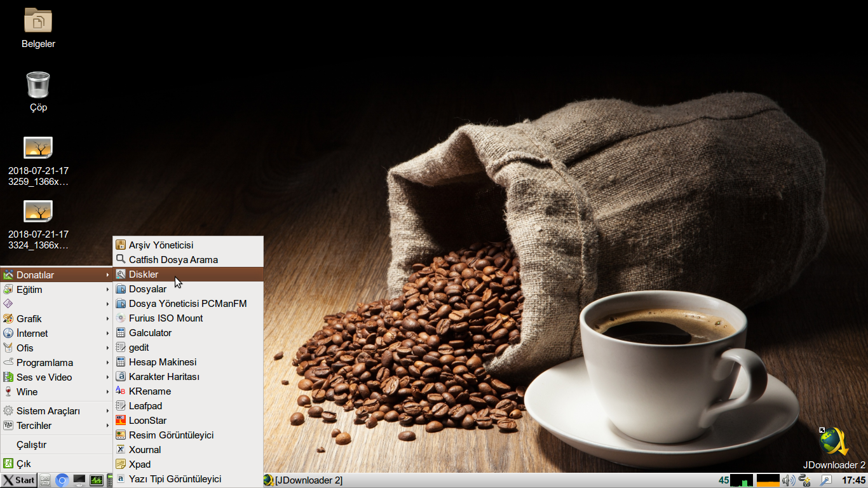
Task: Click the monitor icon on taskbar
Action: click(x=79, y=480)
